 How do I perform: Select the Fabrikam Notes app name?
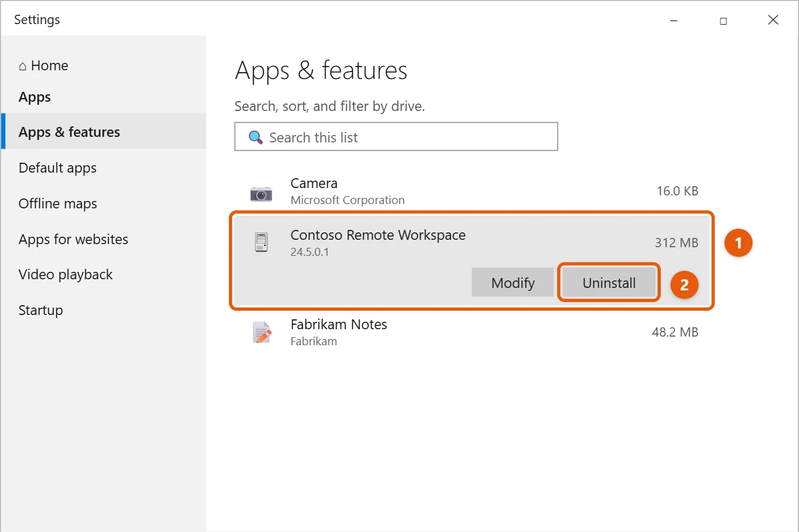click(339, 324)
